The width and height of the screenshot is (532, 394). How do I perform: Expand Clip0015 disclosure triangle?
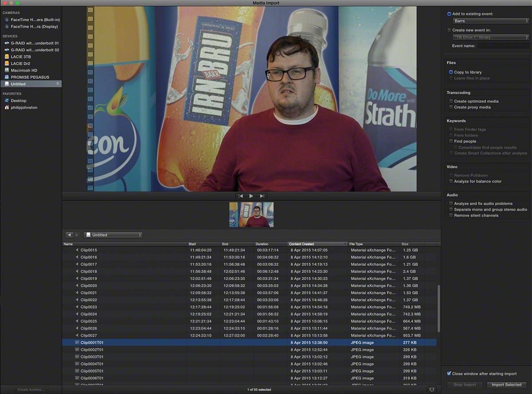point(77,250)
